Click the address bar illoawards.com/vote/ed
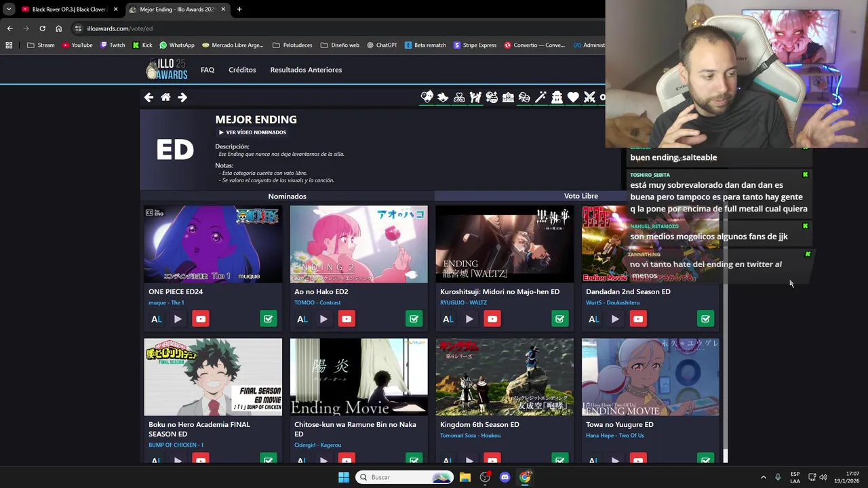 pyautogui.click(x=119, y=28)
